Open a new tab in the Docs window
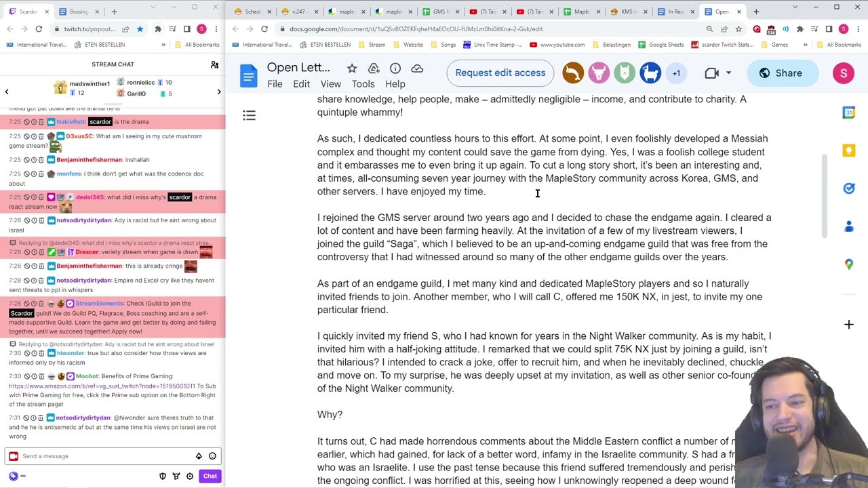Viewport: 868px width, 488px height. pos(756,12)
